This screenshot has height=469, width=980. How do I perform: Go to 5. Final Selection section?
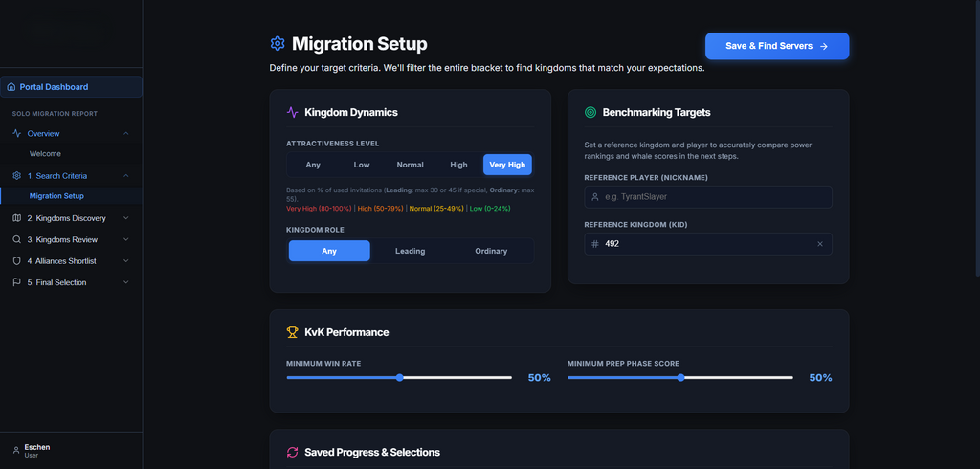[71, 282]
